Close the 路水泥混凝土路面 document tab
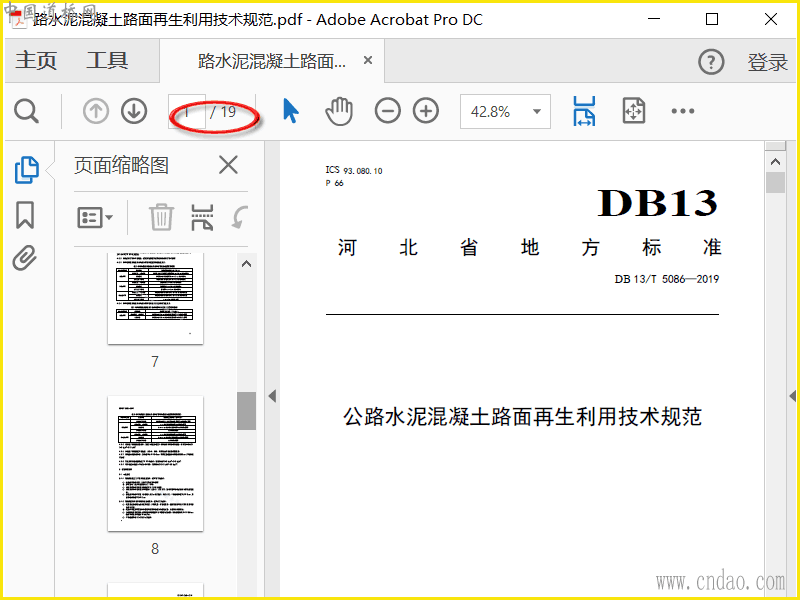Screen dimensions: 800x600 click(368, 60)
